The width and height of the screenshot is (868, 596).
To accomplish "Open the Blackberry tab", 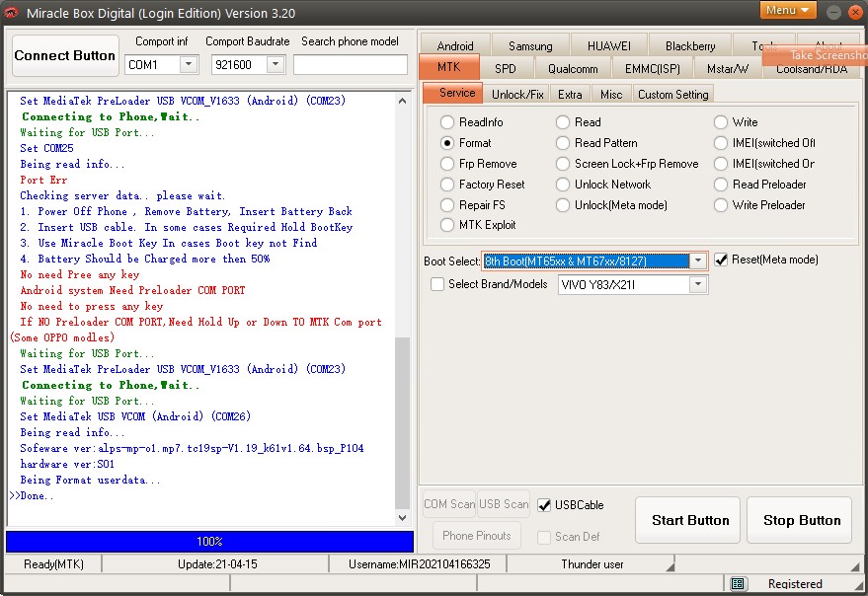I will pos(690,45).
